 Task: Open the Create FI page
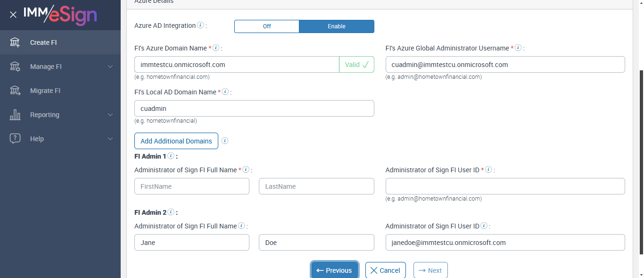pos(43,42)
